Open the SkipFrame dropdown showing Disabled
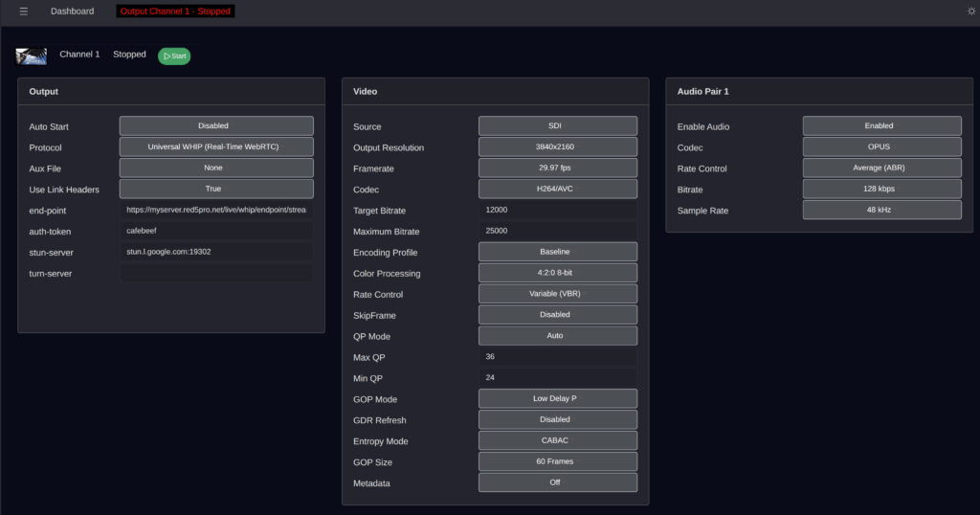 [558, 315]
